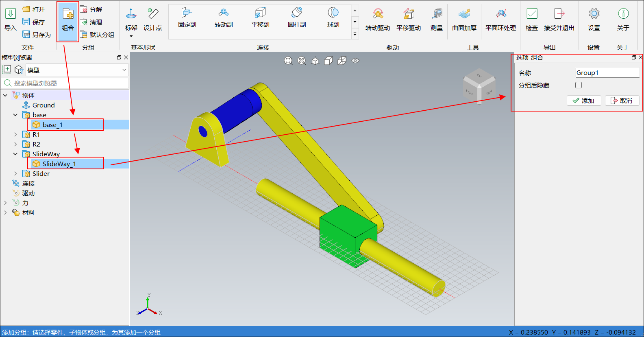Expand the joint gallery more arrow
644x337 pixels.
(x=355, y=34)
